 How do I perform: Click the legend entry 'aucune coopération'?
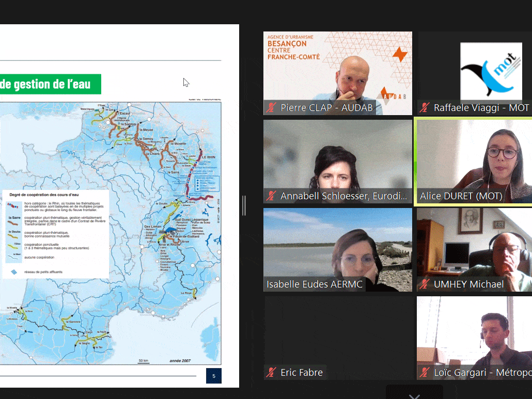tap(39, 257)
